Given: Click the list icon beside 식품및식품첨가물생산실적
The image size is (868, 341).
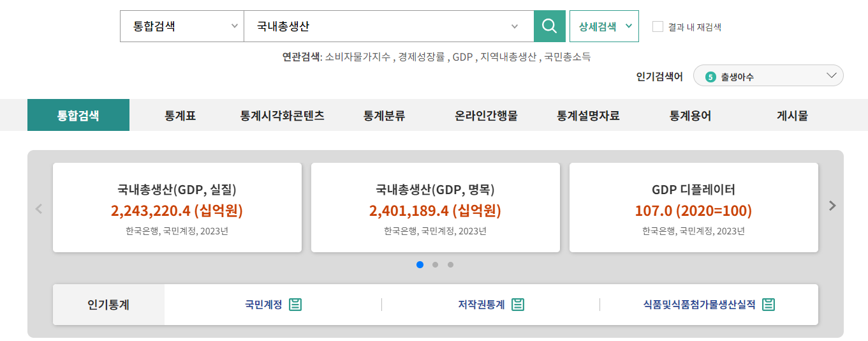Looking at the screenshot, I should (769, 305).
